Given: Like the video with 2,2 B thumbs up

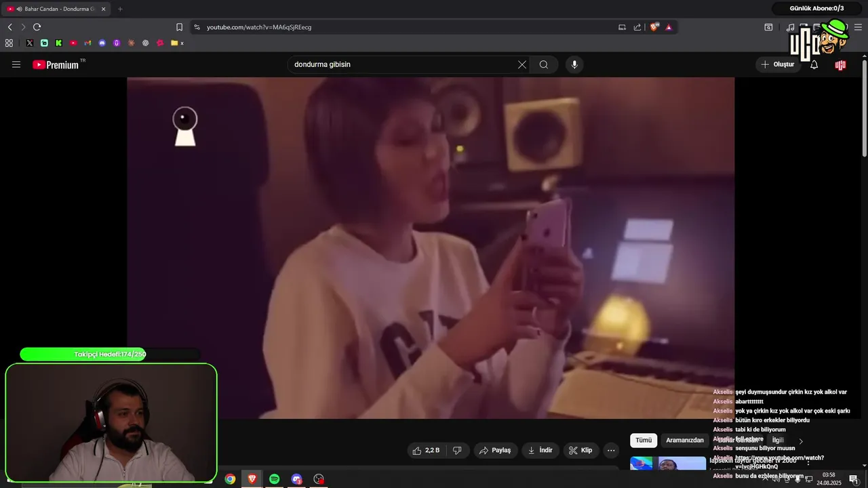Looking at the screenshot, I should coord(427,450).
